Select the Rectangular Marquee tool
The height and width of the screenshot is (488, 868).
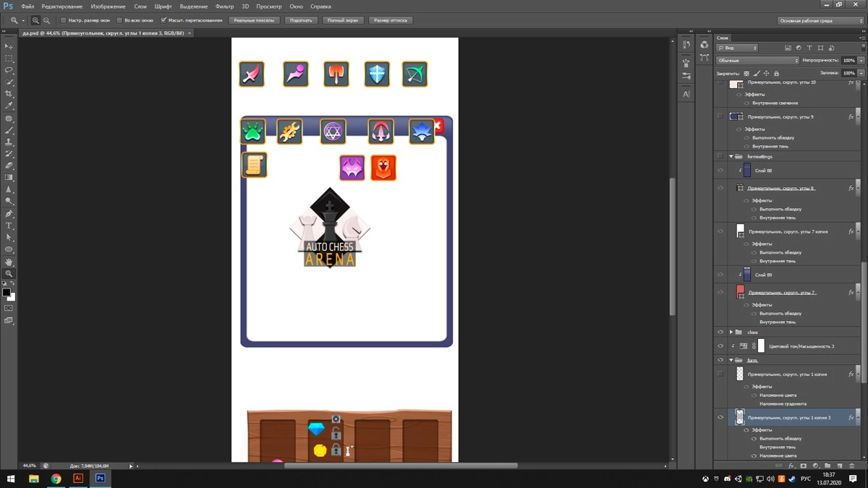(x=9, y=59)
